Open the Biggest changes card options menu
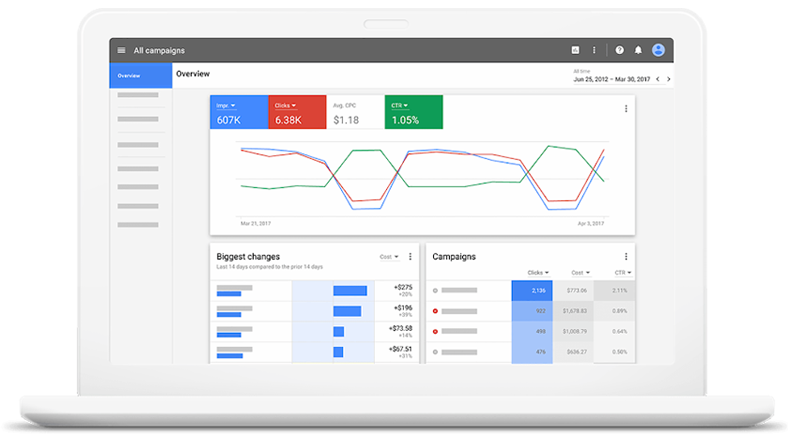 point(410,257)
